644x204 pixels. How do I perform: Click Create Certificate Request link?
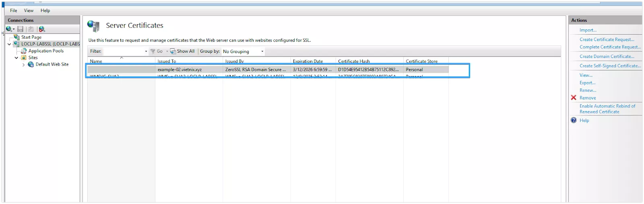pos(607,39)
